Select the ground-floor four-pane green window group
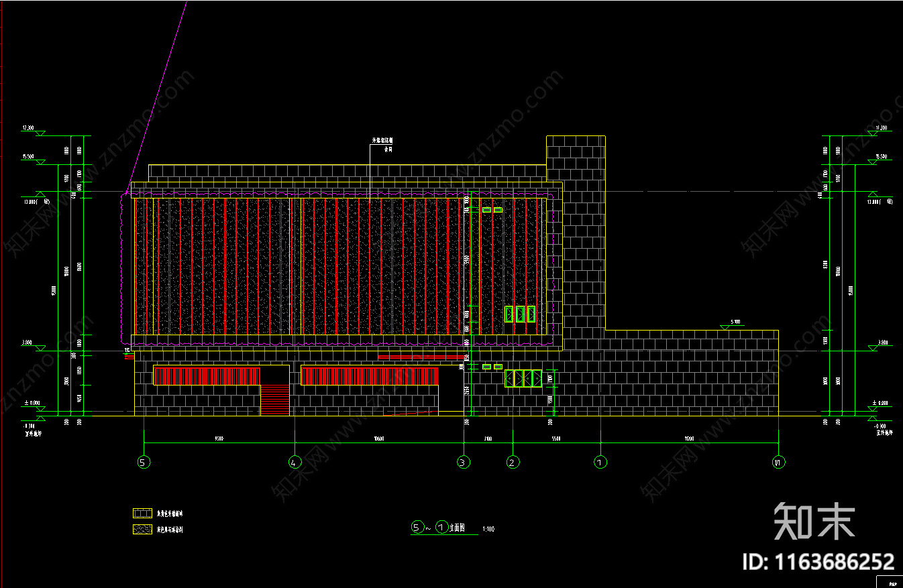Image resolution: width=903 pixels, height=588 pixels. pyautogui.click(x=523, y=378)
